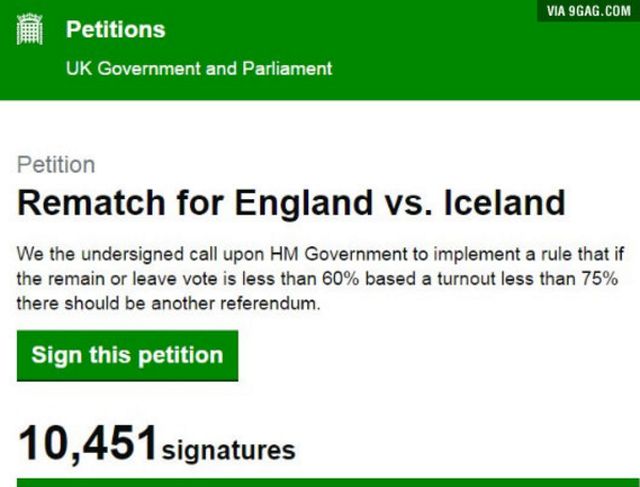
Task: Click the word signatures beside the count
Action: 229,449
